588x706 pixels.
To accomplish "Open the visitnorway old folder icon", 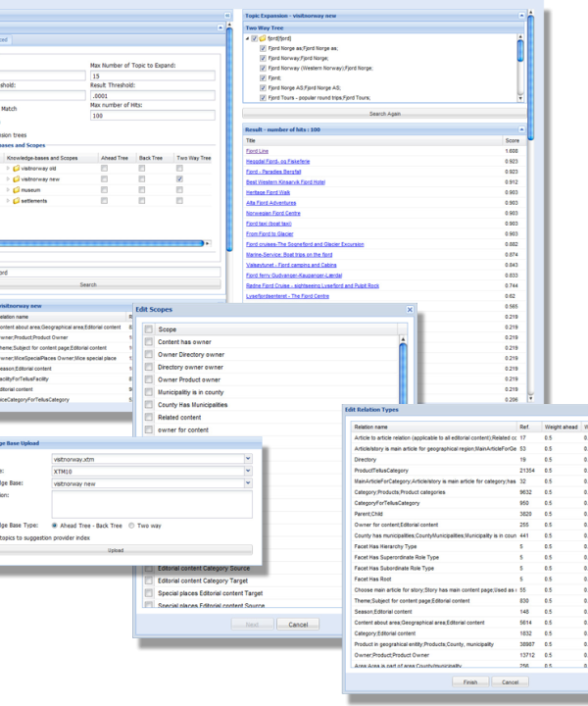I will 16,168.
